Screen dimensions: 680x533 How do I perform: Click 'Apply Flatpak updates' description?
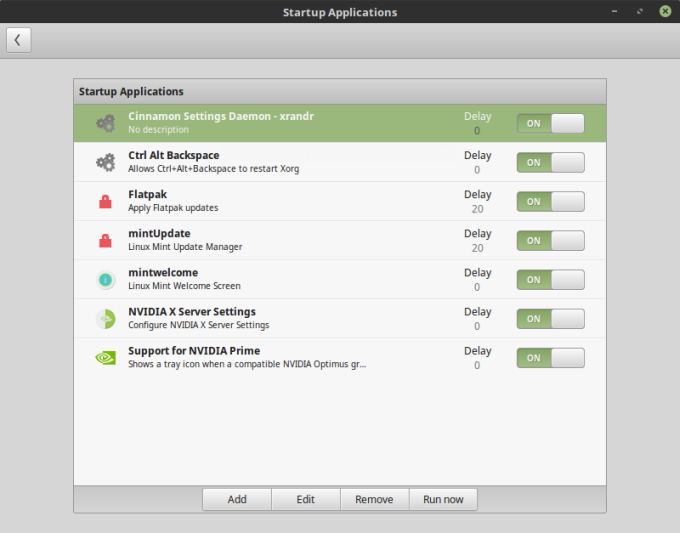(x=173, y=208)
